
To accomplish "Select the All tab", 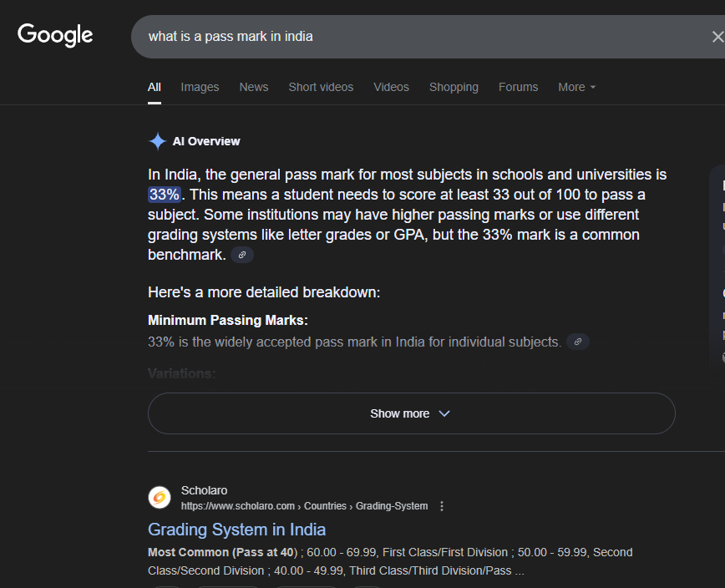I will tap(155, 87).
